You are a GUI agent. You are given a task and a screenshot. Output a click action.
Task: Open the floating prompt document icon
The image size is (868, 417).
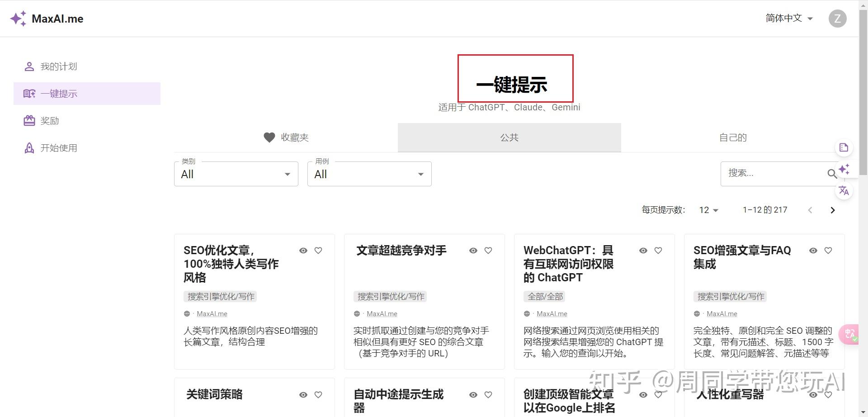point(843,147)
